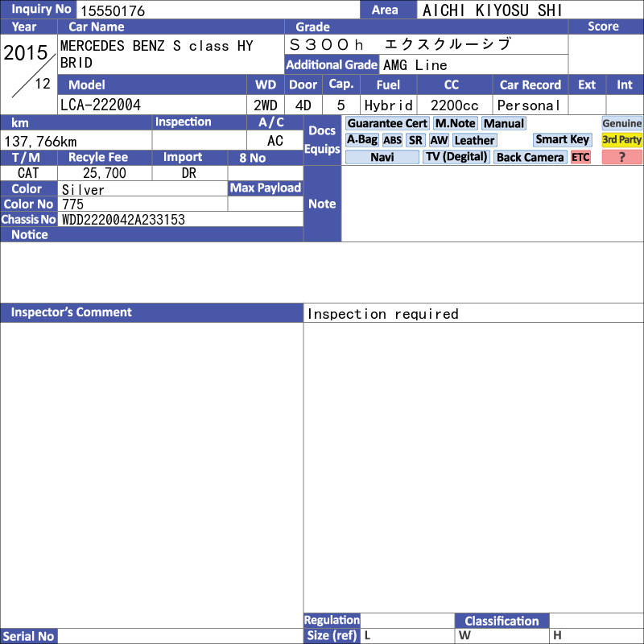Image resolution: width=644 pixels, height=644 pixels.
Task: Click the Manual document badge
Action: click(504, 123)
